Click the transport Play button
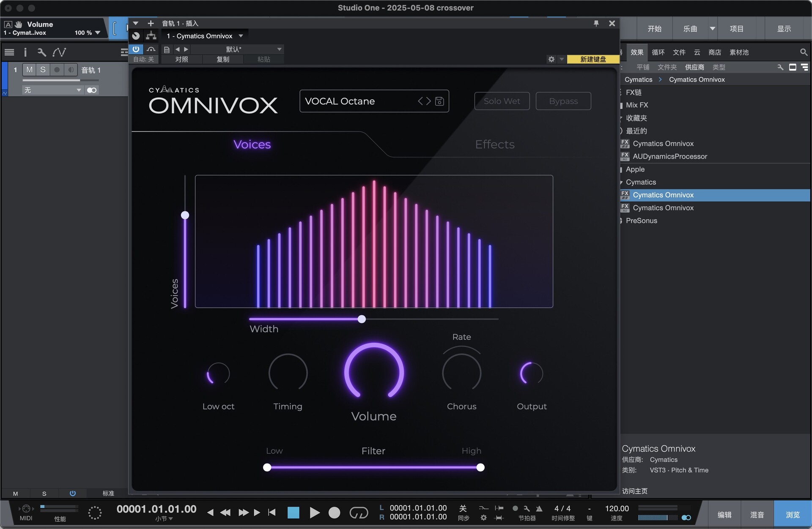 (x=314, y=513)
